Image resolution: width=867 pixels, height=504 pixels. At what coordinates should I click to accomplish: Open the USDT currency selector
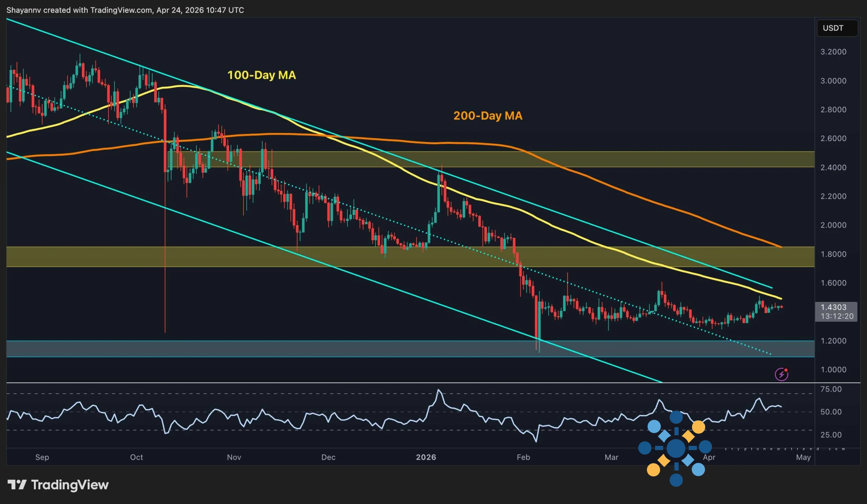pos(837,28)
